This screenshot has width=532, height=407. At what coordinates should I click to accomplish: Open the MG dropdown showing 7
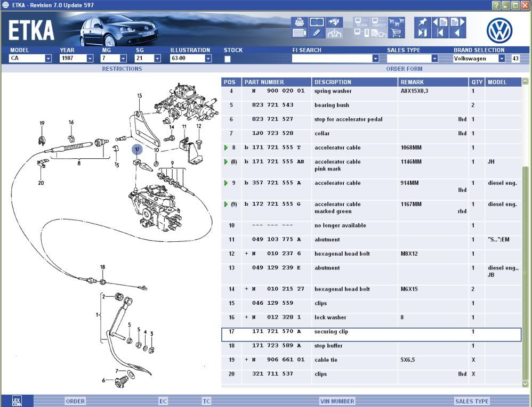click(123, 59)
